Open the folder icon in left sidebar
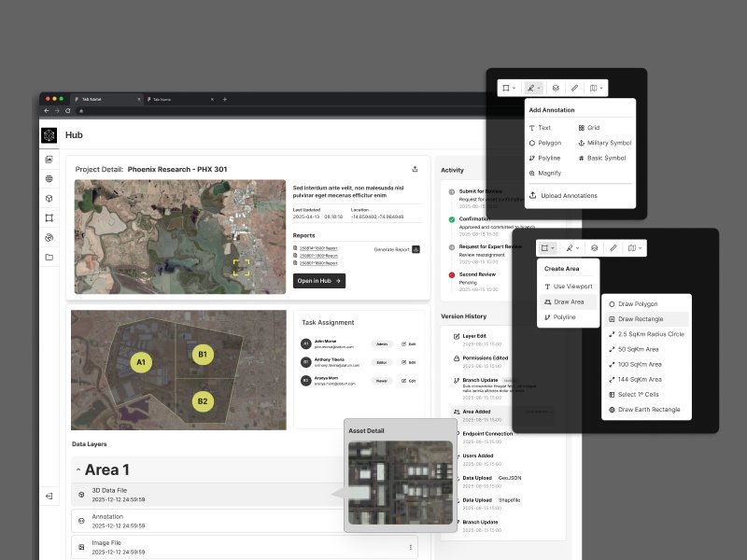 (x=49, y=258)
